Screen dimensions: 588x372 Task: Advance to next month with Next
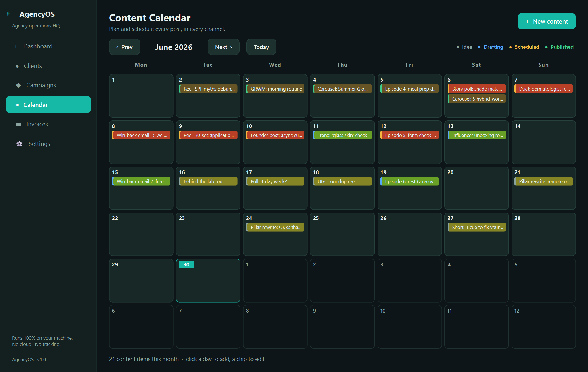tap(223, 47)
